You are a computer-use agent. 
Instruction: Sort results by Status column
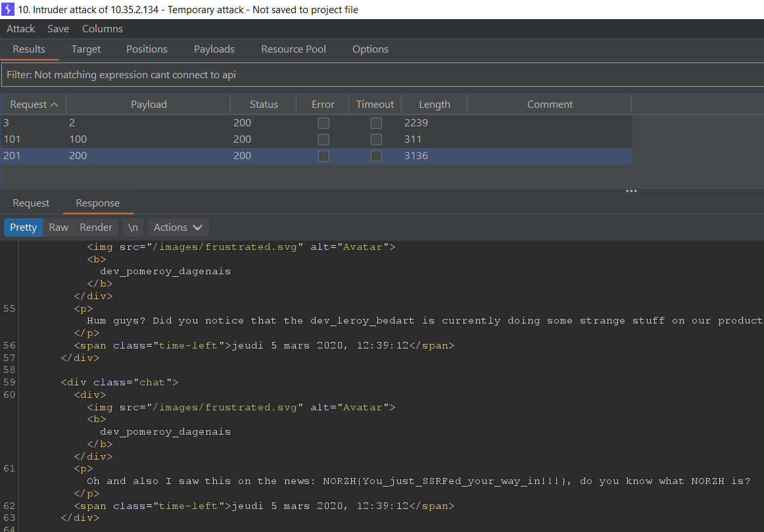click(x=264, y=105)
